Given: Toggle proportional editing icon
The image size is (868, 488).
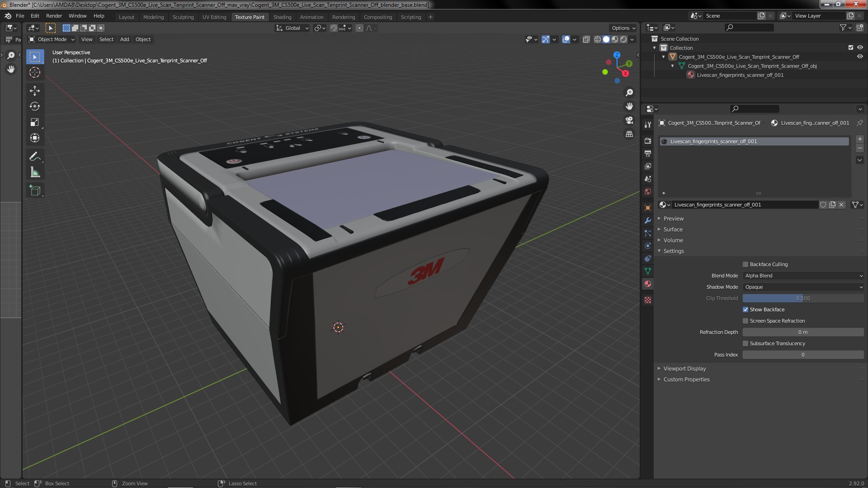Looking at the screenshot, I should pos(359,28).
